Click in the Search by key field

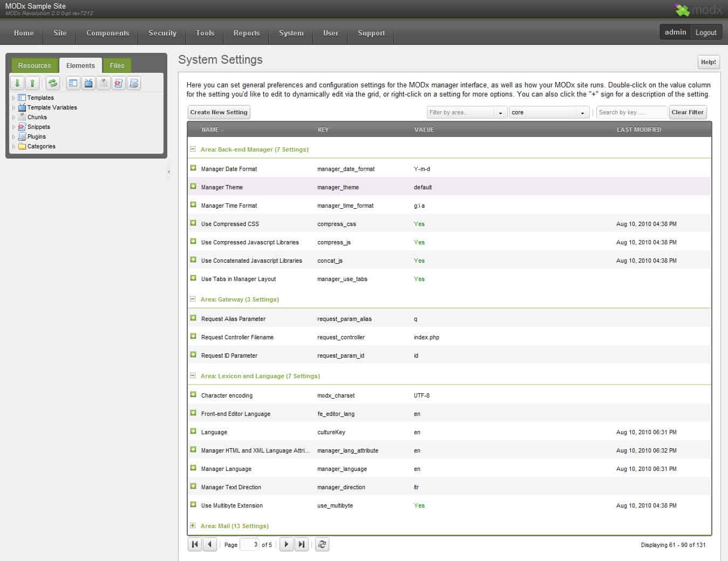pyautogui.click(x=631, y=112)
